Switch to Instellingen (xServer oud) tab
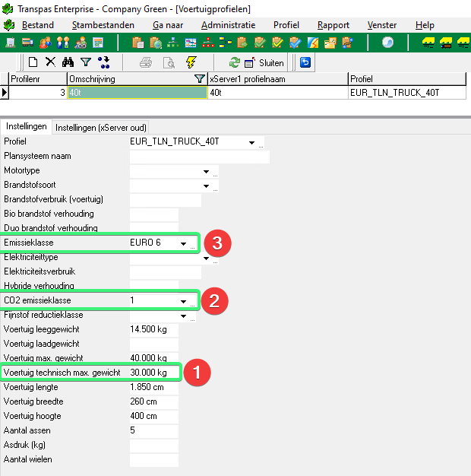This screenshot has width=471, height=476. click(x=100, y=127)
